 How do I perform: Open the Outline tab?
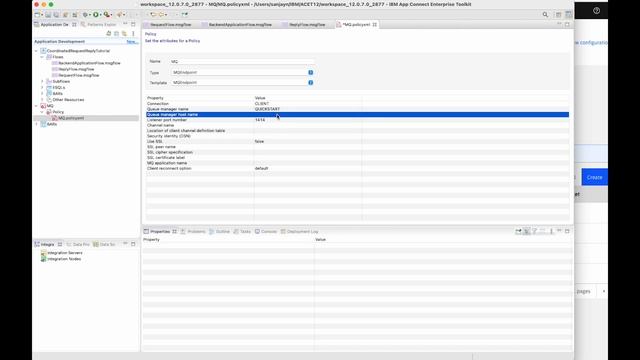coord(220,231)
